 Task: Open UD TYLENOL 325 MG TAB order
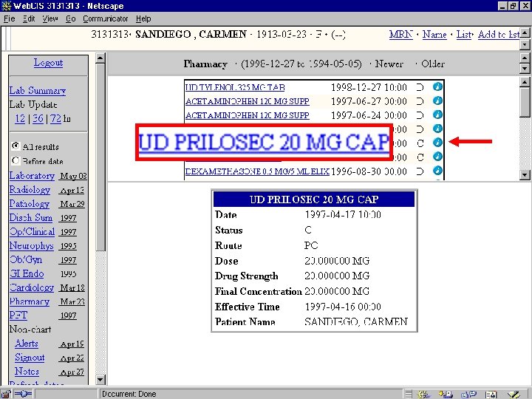pos(235,87)
